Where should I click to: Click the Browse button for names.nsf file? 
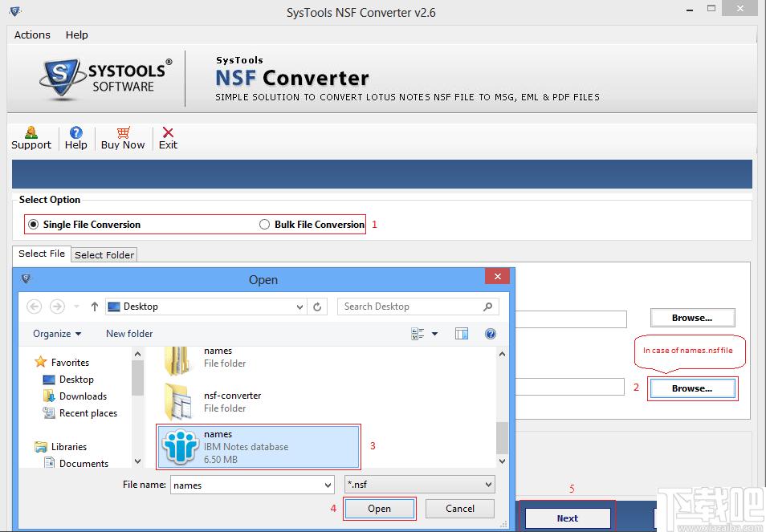[x=692, y=388]
